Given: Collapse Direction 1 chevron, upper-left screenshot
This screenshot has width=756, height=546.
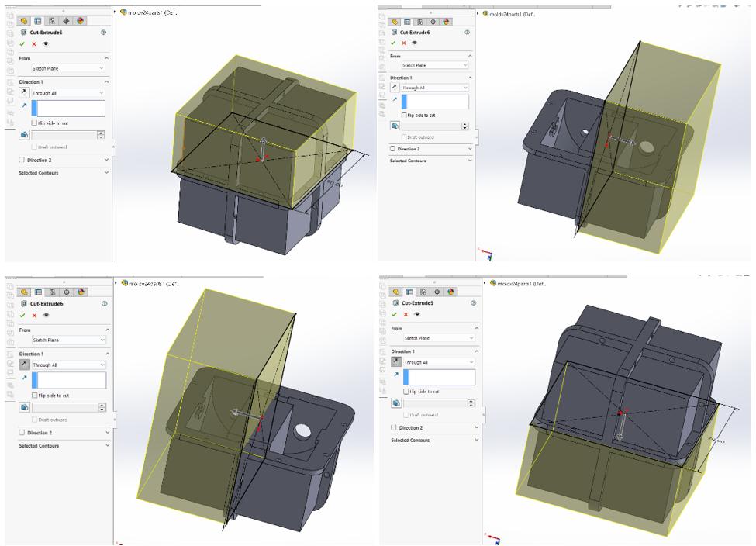Looking at the screenshot, I should coord(106,82).
